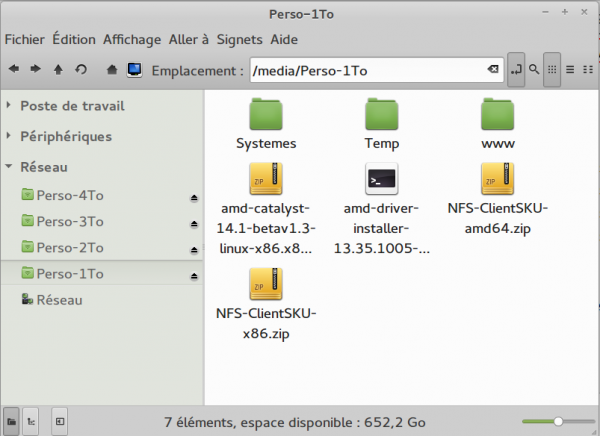Reload the current folder
This screenshot has width=600, height=436.
(81, 70)
